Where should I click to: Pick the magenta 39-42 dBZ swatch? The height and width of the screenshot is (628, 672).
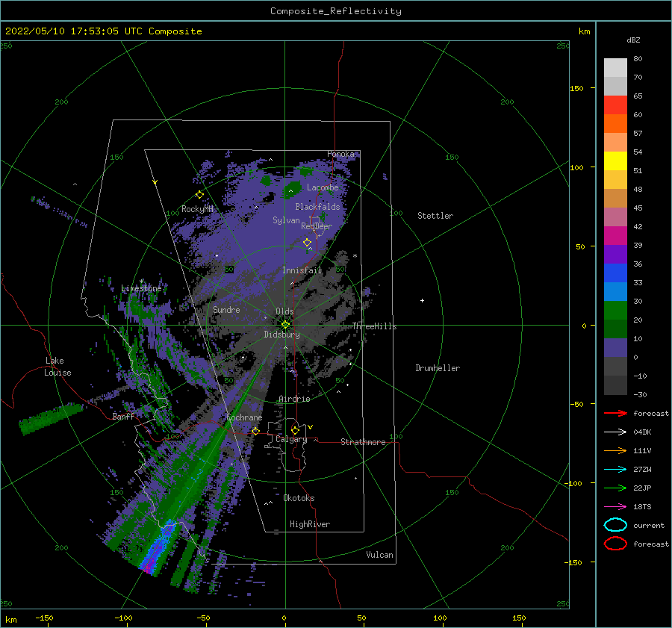615,235
